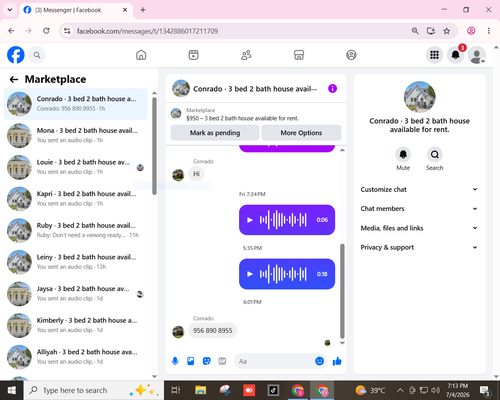
Task: Open the Groups icon in top navigation
Action: (x=351, y=55)
